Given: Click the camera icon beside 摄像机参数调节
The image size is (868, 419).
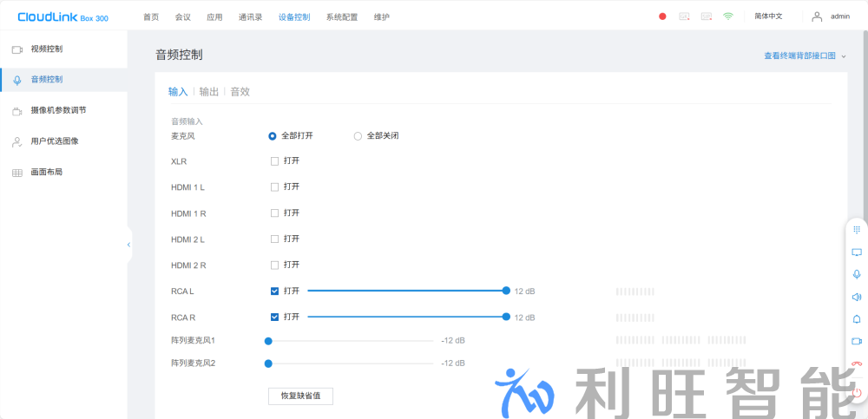Looking at the screenshot, I should pyautogui.click(x=17, y=111).
